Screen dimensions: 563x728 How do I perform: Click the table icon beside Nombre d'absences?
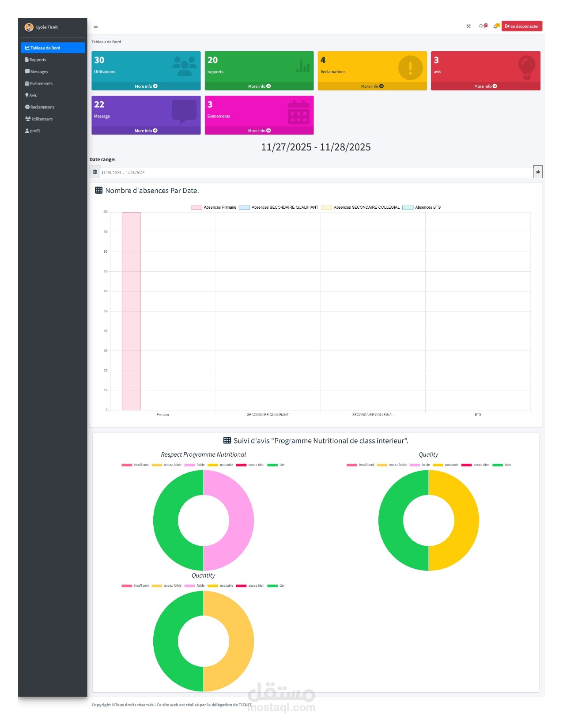tap(99, 191)
